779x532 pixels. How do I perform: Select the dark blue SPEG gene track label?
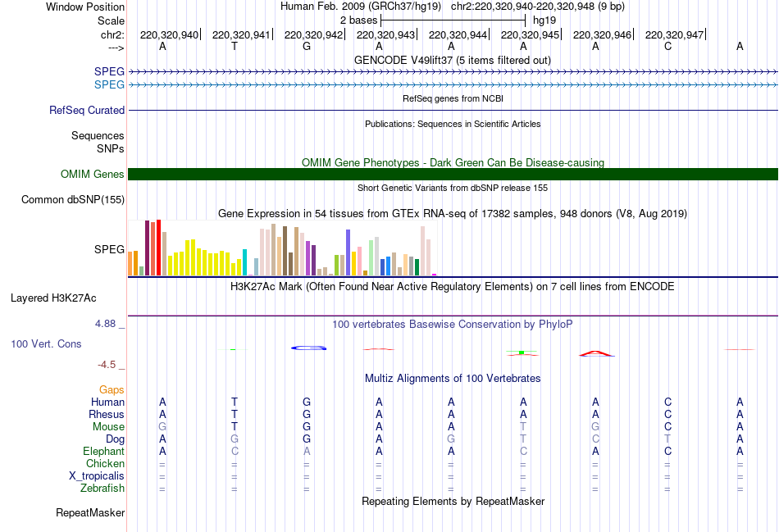(109, 71)
